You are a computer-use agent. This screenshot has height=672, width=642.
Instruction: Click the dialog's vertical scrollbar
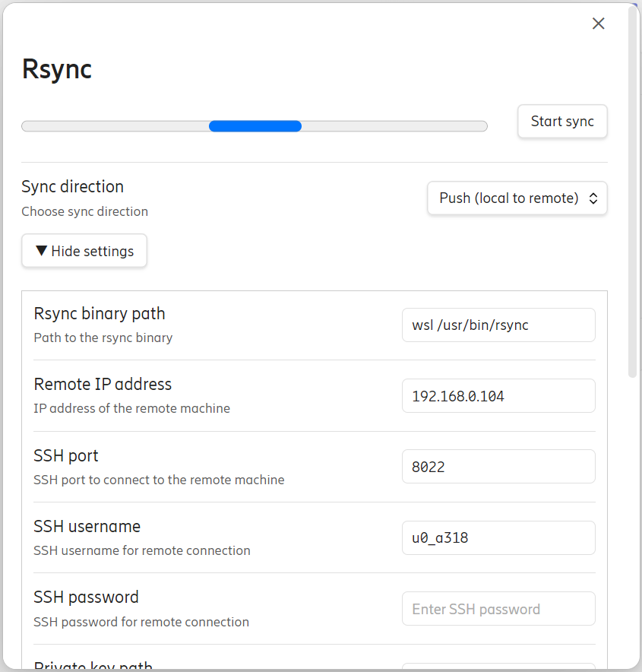tap(633, 193)
